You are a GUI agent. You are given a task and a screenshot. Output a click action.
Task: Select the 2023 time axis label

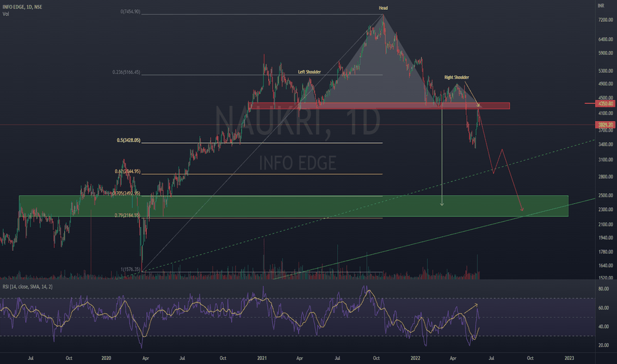click(x=569, y=358)
